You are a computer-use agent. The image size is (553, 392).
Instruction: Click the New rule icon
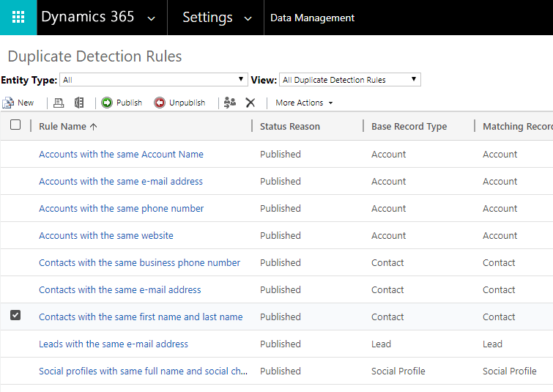(x=9, y=103)
